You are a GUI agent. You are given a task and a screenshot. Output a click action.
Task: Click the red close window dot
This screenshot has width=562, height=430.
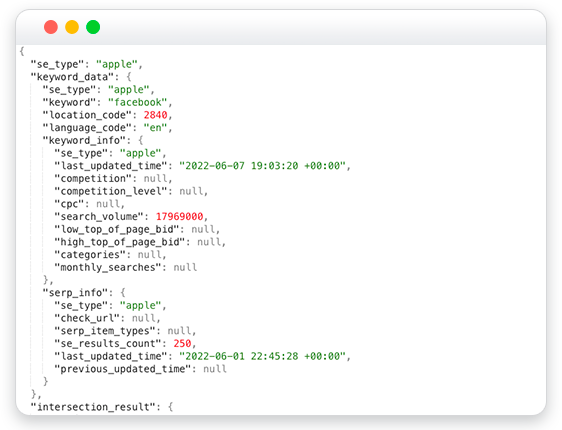(x=51, y=27)
